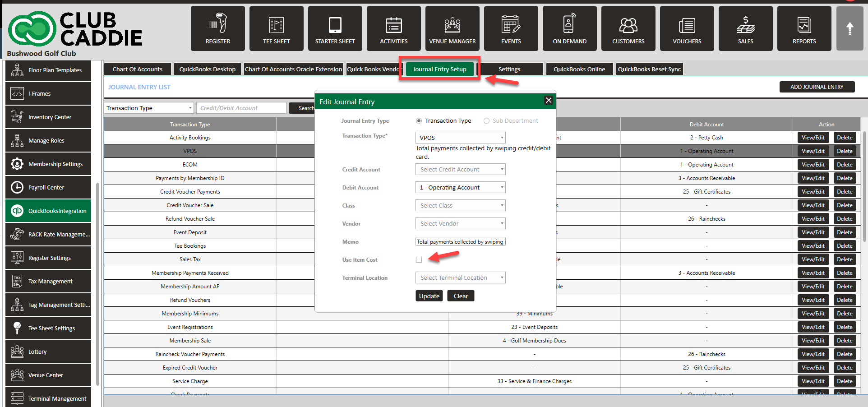Select the Transaction Type radio button
868x407 pixels.
pos(419,121)
